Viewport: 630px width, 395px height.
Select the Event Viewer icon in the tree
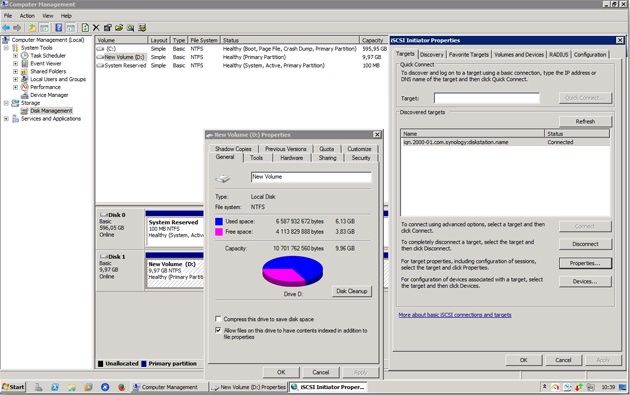[25, 63]
